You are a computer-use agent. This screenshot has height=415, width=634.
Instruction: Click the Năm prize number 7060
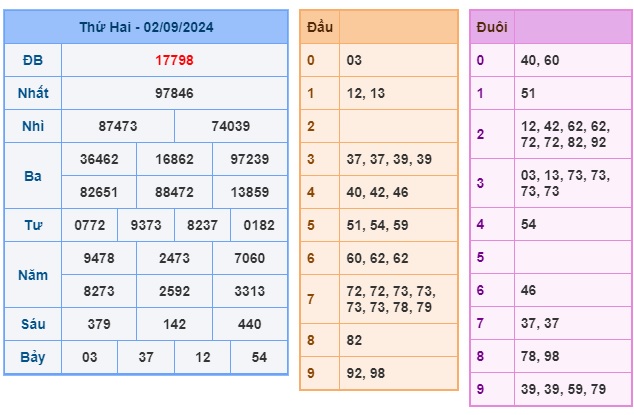coord(249,258)
